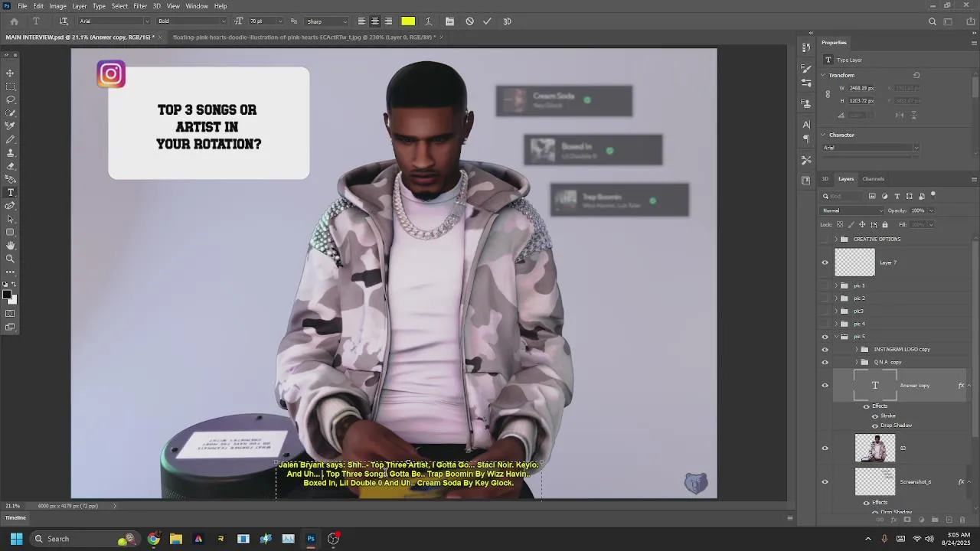Toggle the Character and Paragraph panels

[x=449, y=21]
